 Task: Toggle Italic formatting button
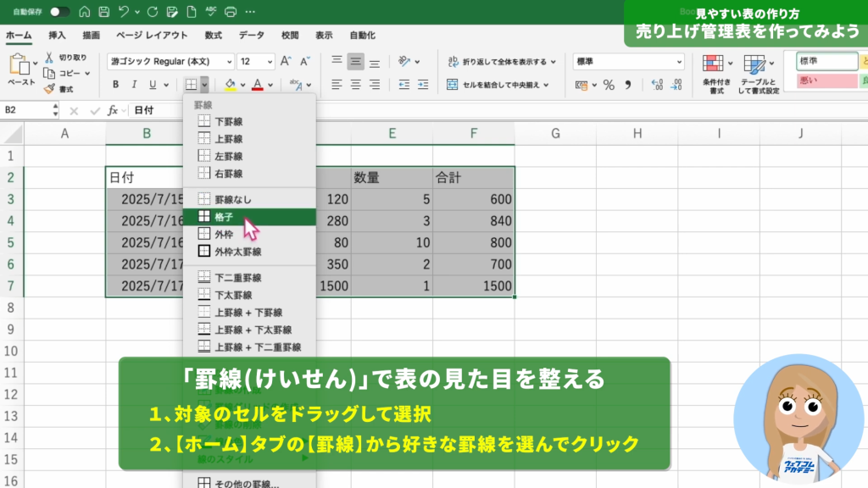point(134,85)
